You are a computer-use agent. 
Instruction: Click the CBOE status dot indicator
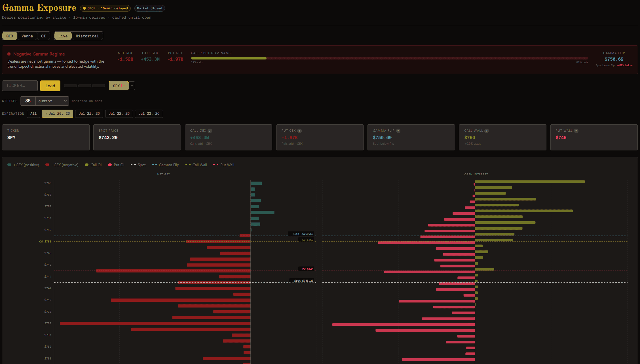pyautogui.click(x=84, y=8)
